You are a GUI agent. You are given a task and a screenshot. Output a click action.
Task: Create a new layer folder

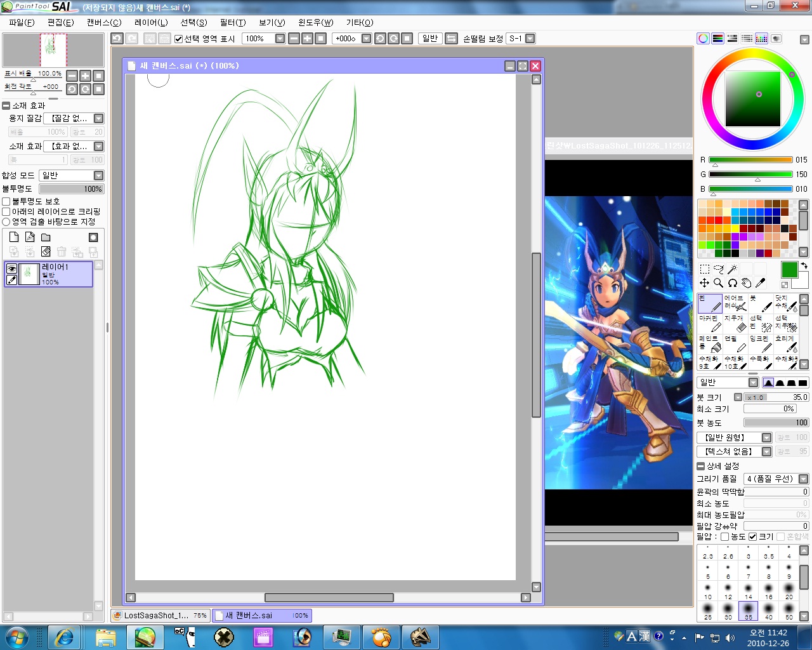46,237
